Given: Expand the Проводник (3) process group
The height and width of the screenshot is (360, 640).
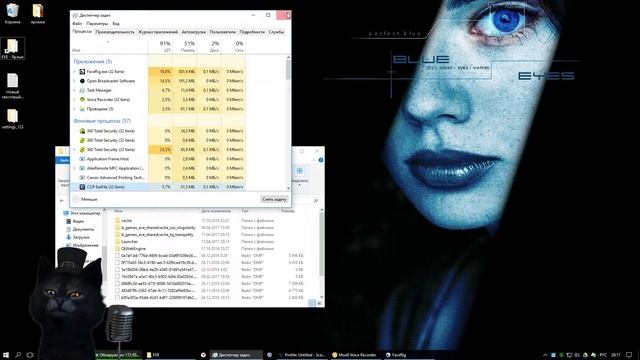Looking at the screenshot, I should click(75, 109).
